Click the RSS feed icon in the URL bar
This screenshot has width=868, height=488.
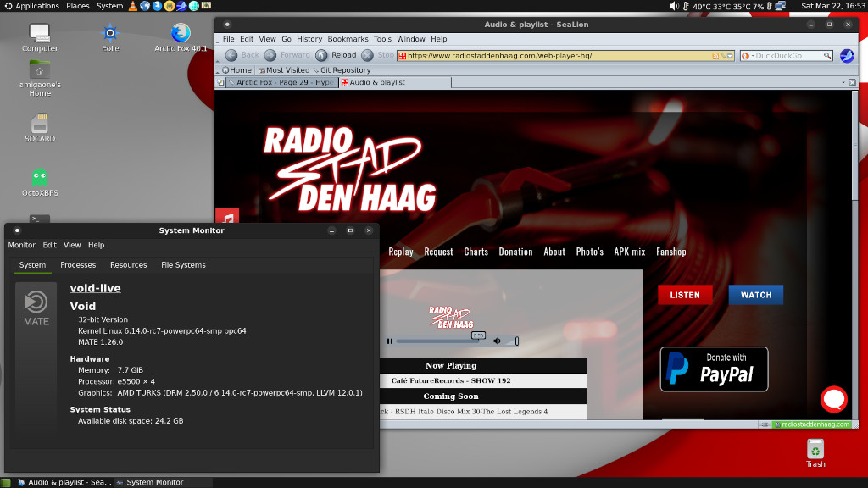coord(715,56)
